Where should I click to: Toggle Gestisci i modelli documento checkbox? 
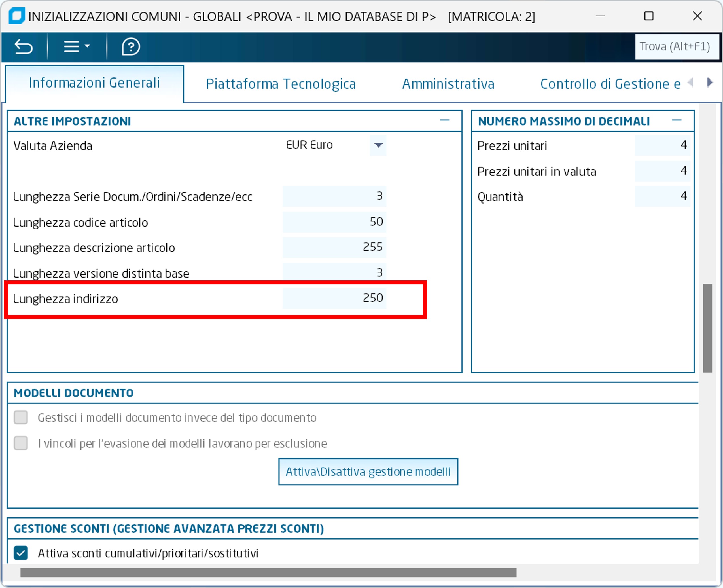[21, 417]
